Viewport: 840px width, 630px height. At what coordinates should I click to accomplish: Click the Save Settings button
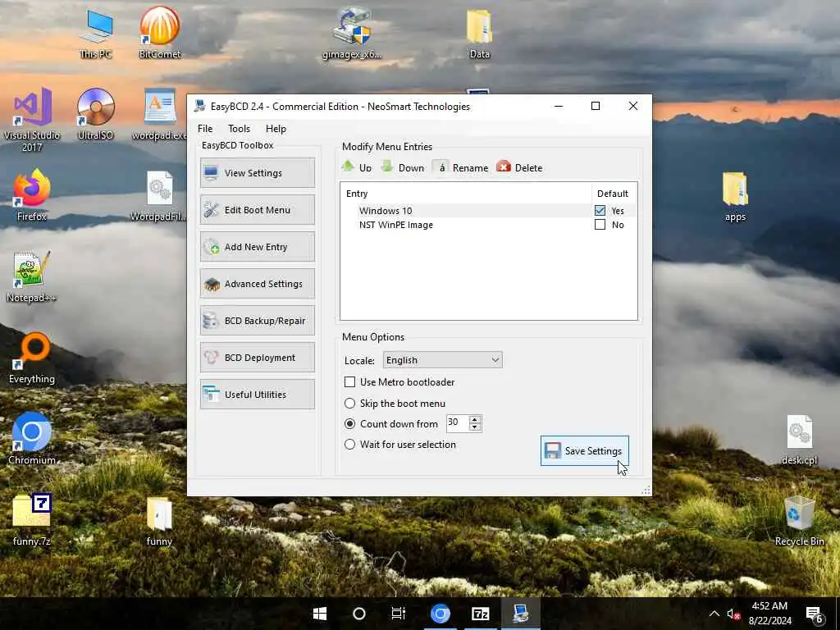[584, 451]
